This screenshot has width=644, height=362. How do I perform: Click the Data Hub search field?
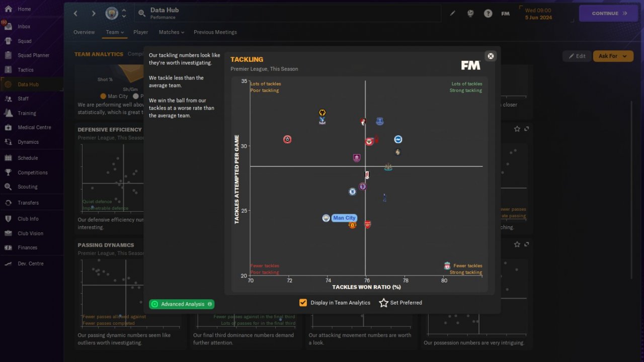pos(288,14)
